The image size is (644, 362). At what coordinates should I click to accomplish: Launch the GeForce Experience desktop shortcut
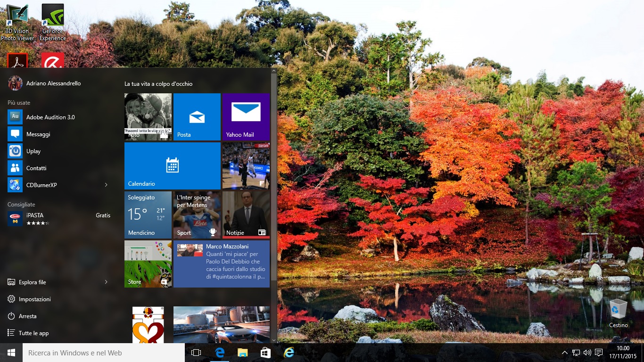pos(53,22)
